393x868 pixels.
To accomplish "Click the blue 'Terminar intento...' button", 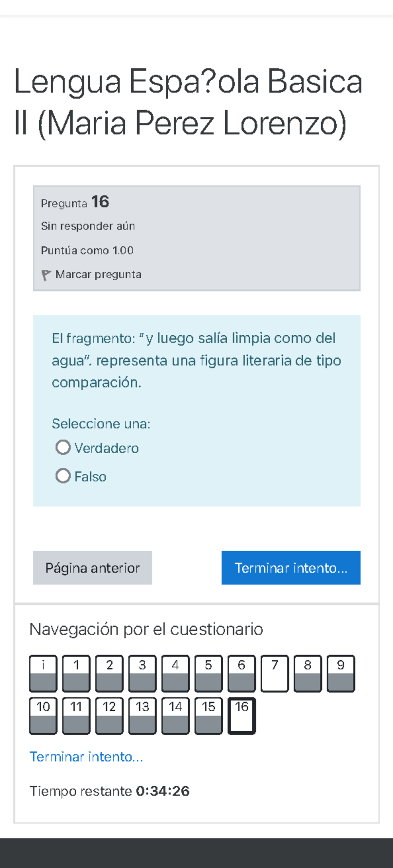I will click(290, 568).
